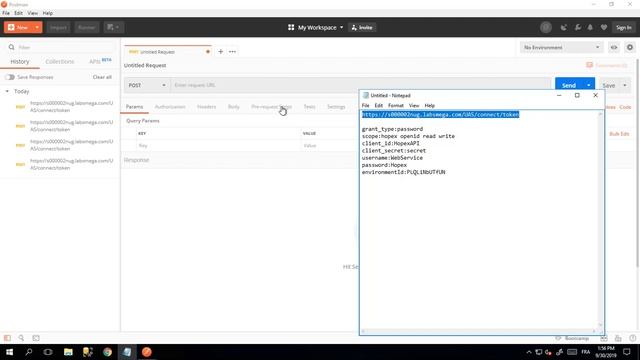Screen dimensions: 640x360
Task: Focus the Key cell in Query Params
Action: point(219,145)
